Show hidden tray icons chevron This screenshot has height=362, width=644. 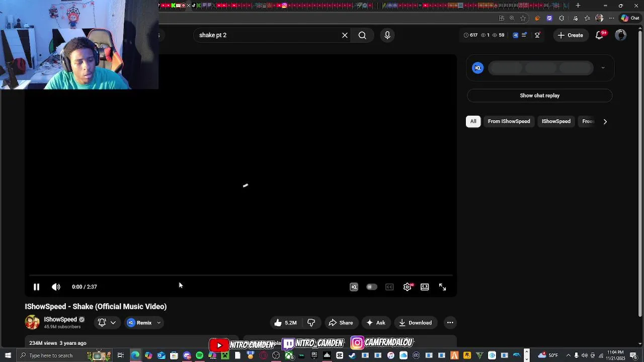click(569, 355)
